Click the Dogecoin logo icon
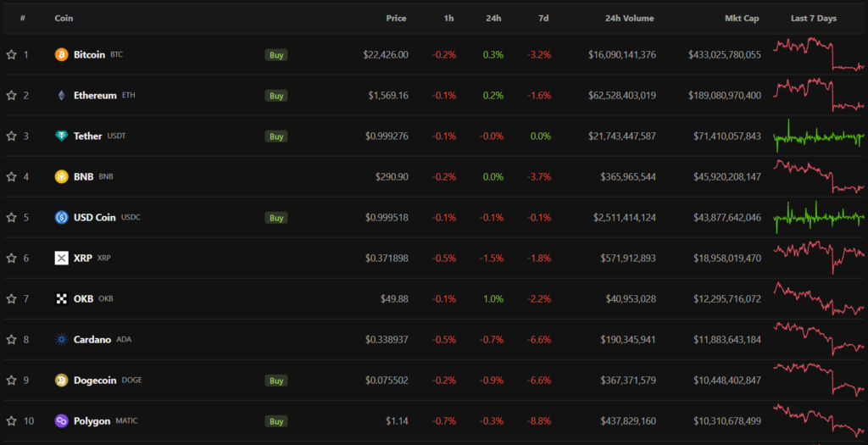868x445 pixels. point(61,381)
